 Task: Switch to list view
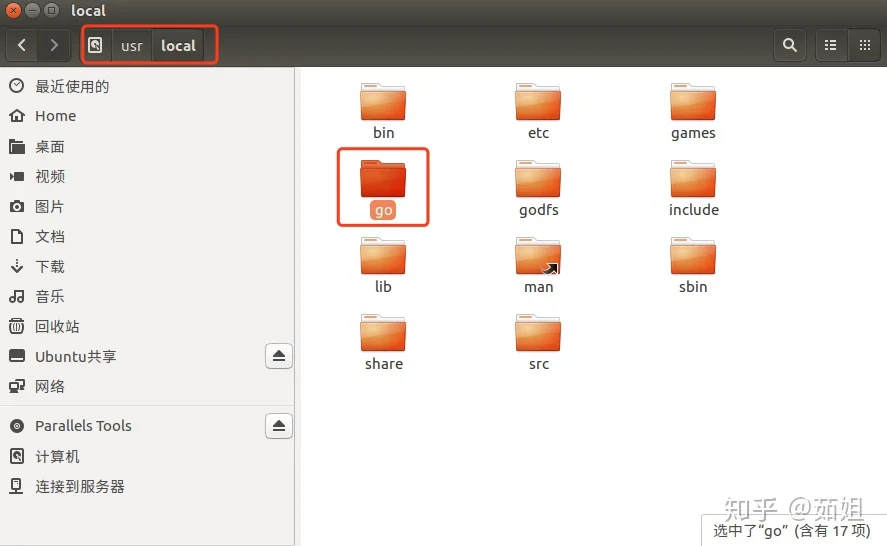tap(830, 45)
